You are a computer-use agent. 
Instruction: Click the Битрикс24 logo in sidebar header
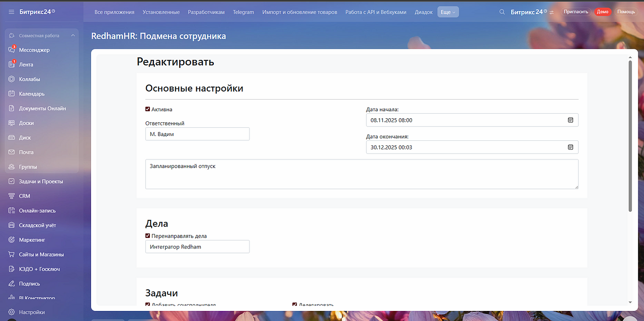coord(37,12)
